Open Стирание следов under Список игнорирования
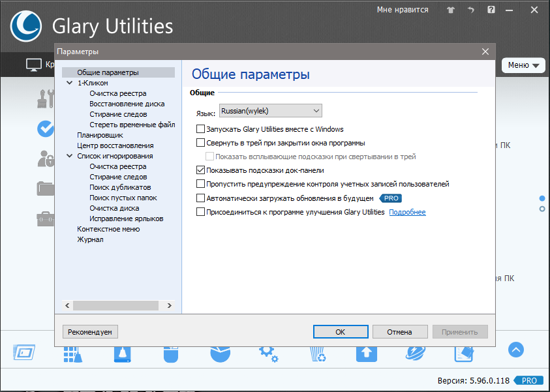The image size is (550, 392). point(118,177)
